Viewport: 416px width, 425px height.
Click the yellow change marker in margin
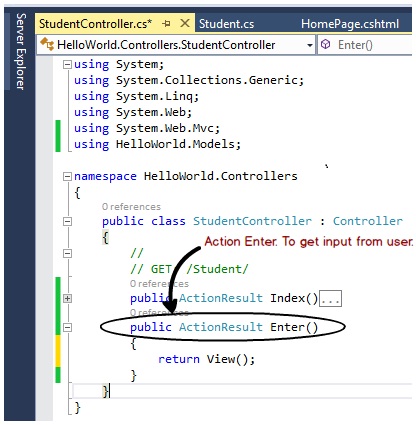58,351
